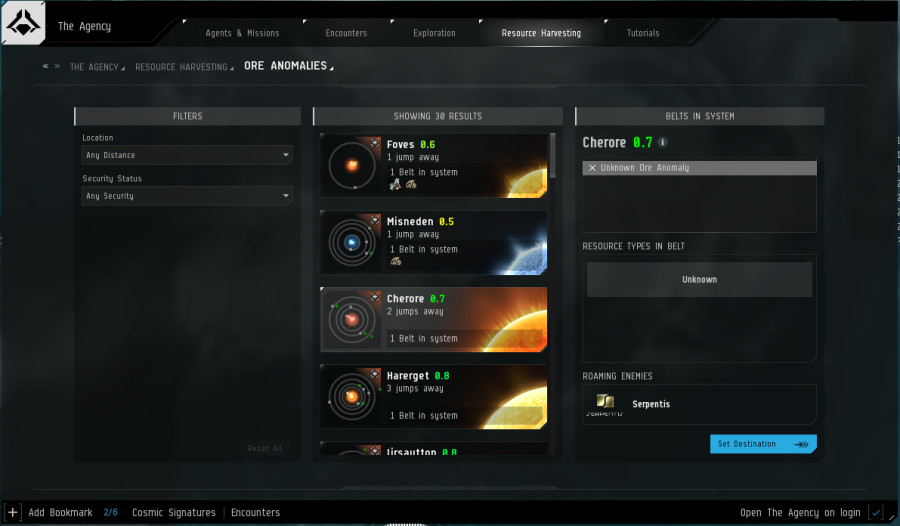
Task: Click the 2/6 bookmark counter
Action: (110, 512)
